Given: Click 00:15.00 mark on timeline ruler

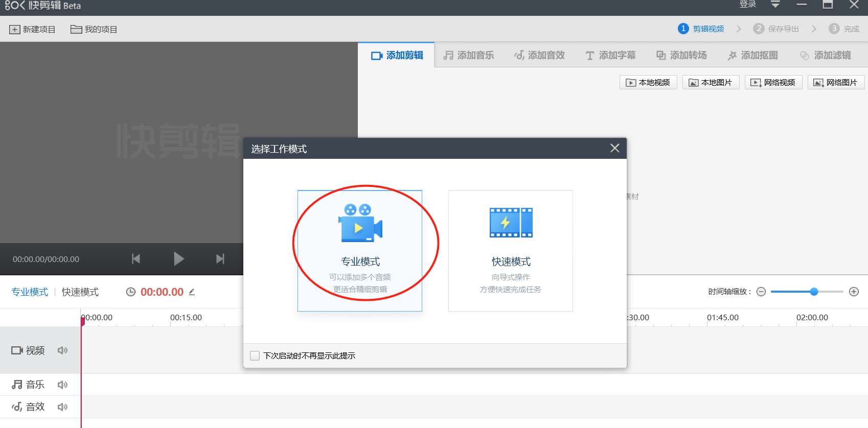Looking at the screenshot, I should 186,317.
